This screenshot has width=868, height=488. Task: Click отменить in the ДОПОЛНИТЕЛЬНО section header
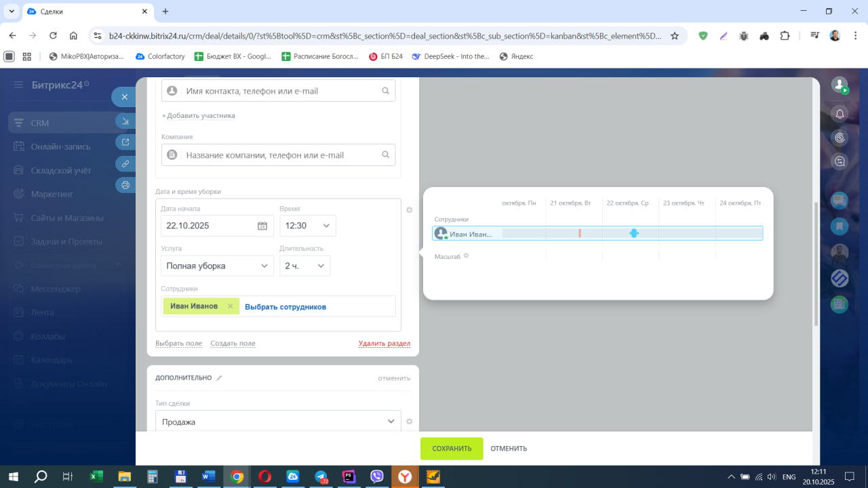tap(394, 378)
